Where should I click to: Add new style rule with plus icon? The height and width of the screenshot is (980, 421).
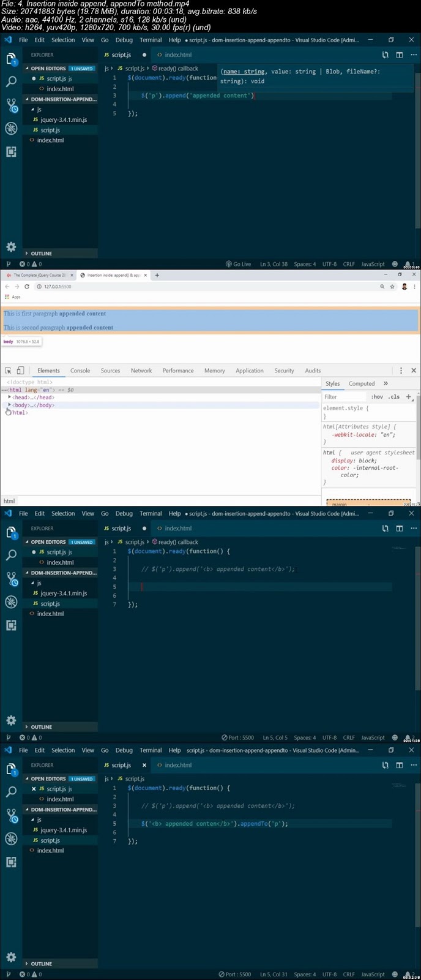(409, 396)
